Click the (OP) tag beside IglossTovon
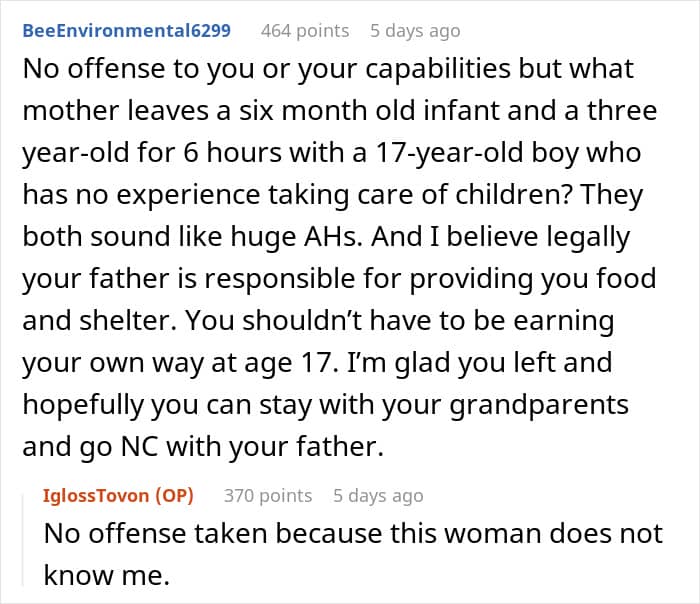The image size is (700, 604). [175, 496]
